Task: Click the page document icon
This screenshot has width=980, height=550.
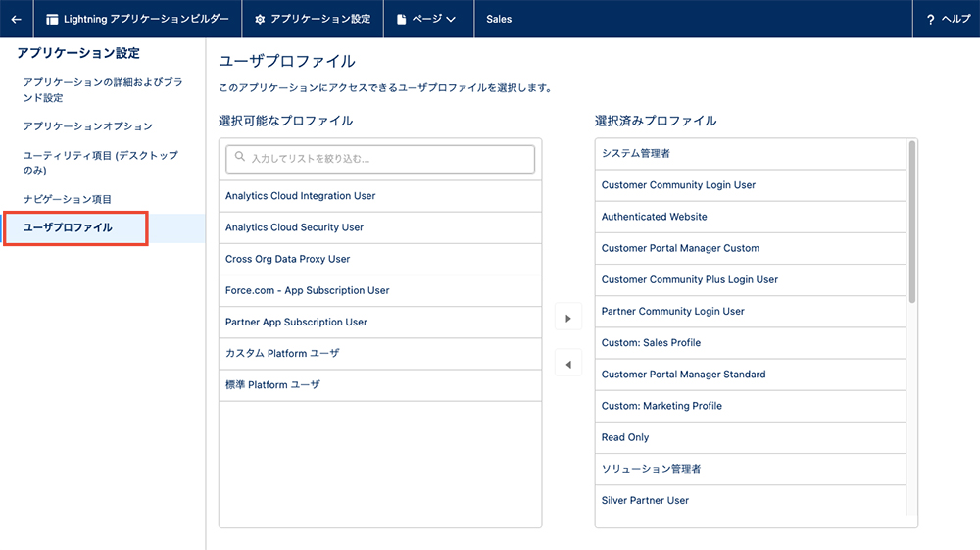Action: pos(401,20)
